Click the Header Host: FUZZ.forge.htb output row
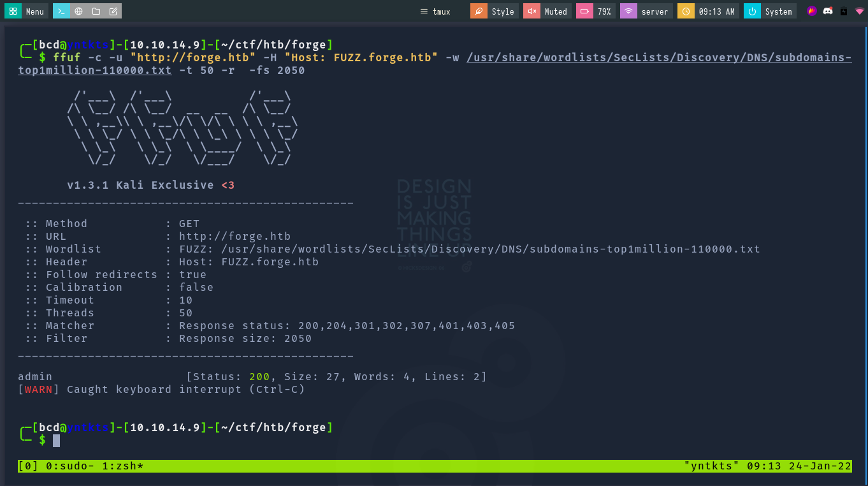Viewport: 868px width, 486px height. [172, 261]
